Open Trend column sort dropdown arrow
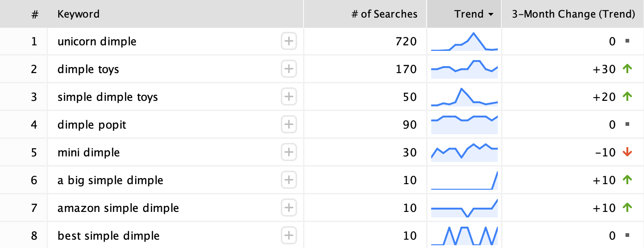Screen dimensions: 644x248 click(x=491, y=14)
